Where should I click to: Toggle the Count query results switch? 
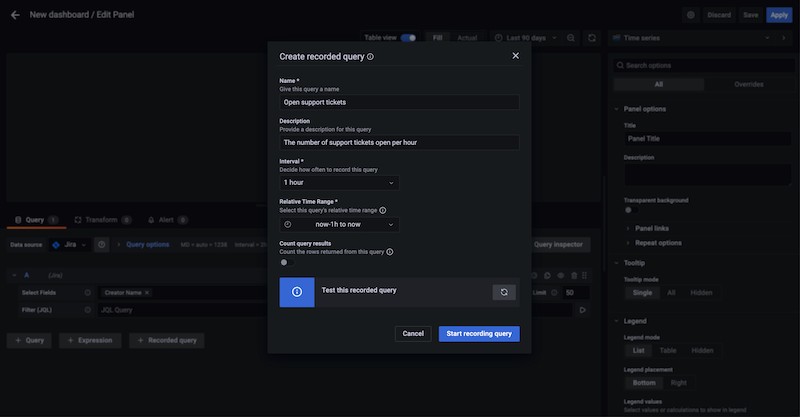coord(285,264)
